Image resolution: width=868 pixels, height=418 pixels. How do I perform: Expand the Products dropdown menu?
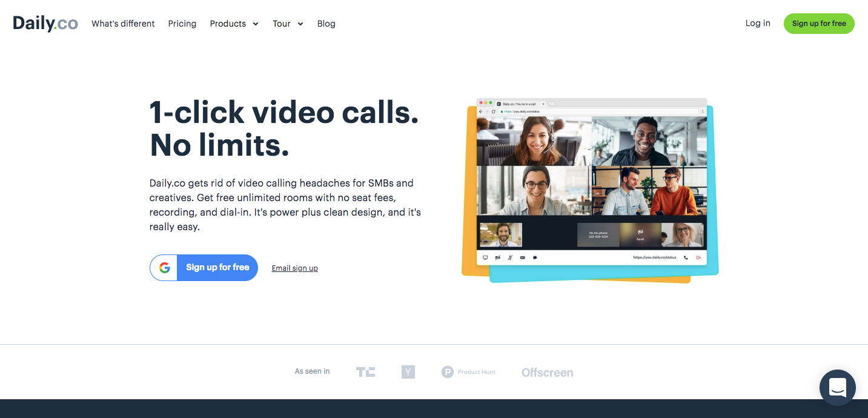click(x=234, y=24)
